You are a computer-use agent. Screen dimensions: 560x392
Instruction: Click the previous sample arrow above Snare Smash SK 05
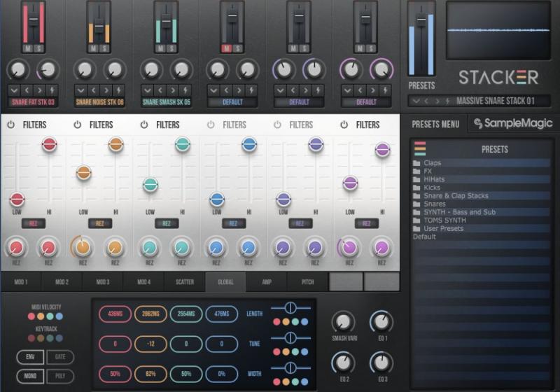point(160,90)
